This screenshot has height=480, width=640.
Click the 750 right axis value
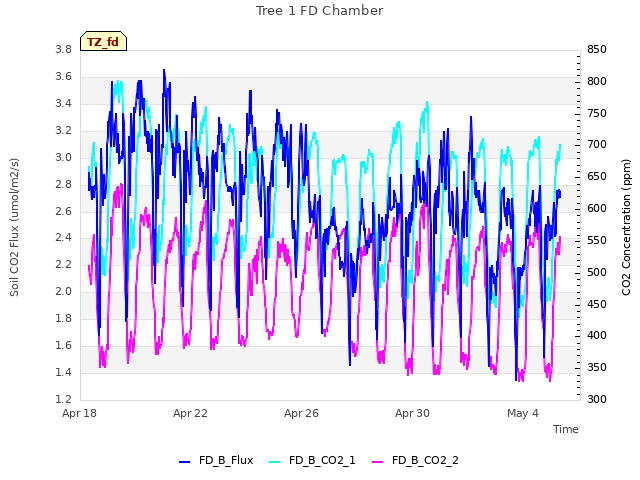[x=597, y=113]
